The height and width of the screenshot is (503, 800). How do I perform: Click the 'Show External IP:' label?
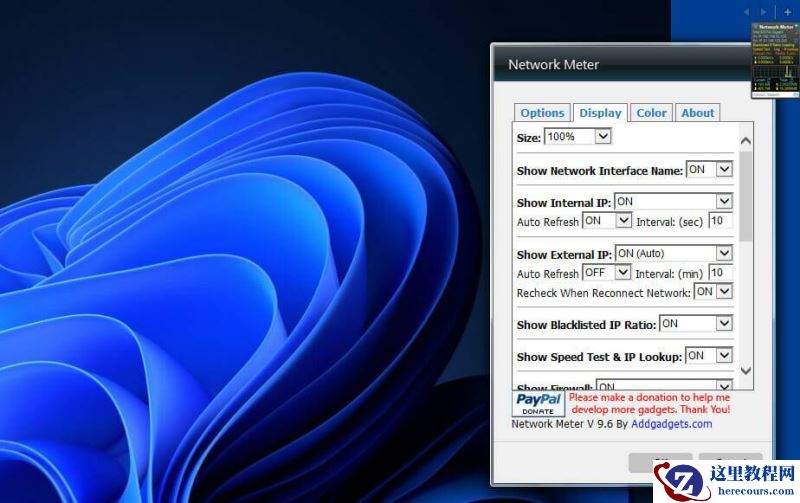point(564,255)
